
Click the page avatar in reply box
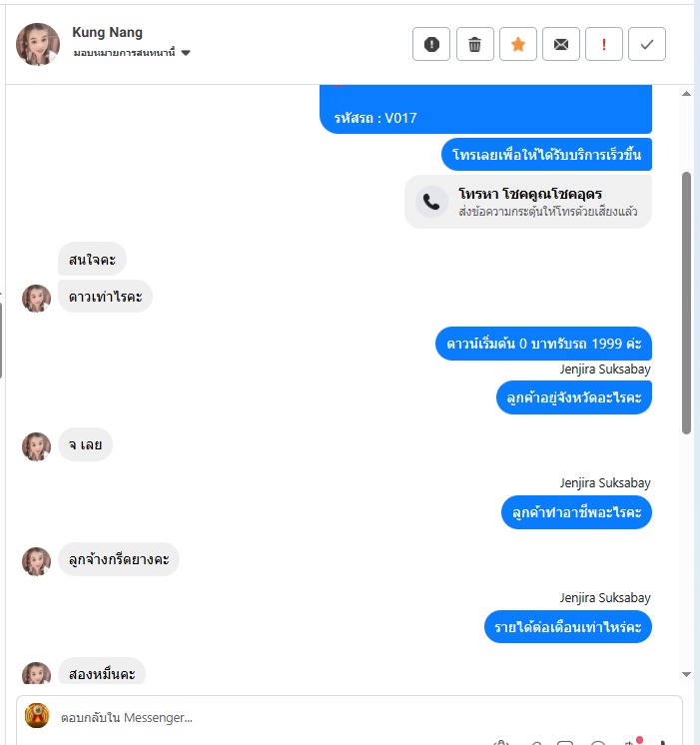37,716
